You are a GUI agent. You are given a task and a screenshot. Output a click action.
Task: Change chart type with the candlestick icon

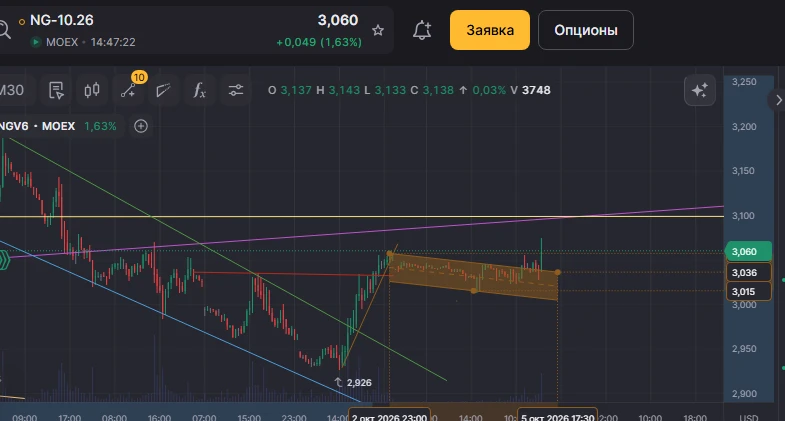pyautogui.click(x=92, y=90)
